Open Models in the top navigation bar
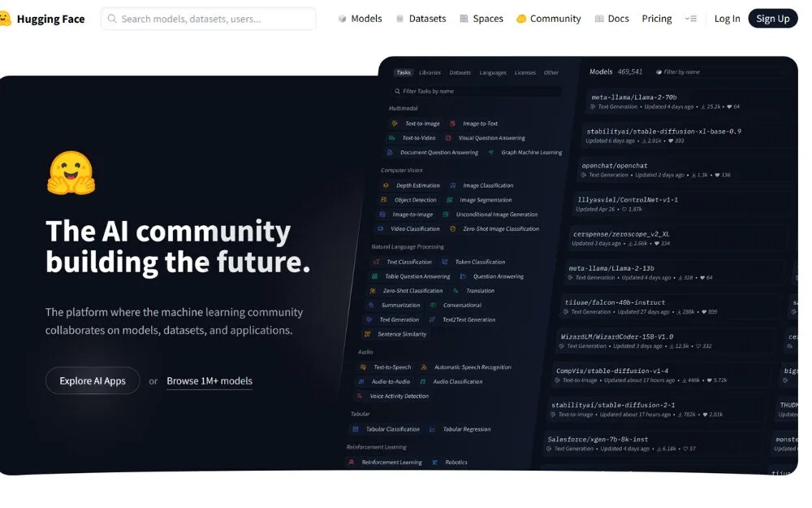The width and height of the screenshot is (812, 508). [x=361, y=19]
